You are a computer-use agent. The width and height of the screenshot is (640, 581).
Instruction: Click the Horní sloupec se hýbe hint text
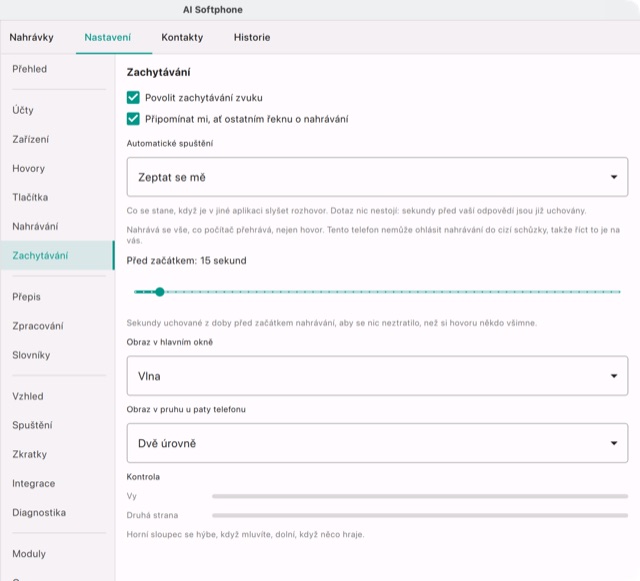(x=245, y=534)
